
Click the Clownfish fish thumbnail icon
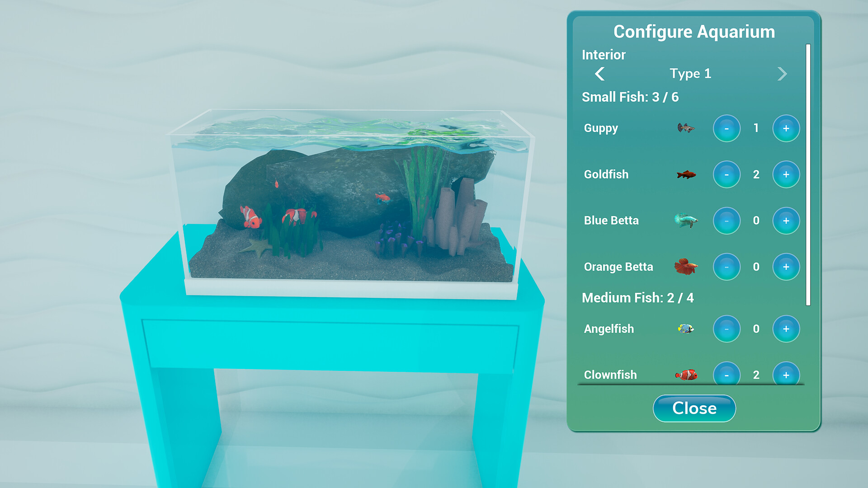[x=687, y=375]
